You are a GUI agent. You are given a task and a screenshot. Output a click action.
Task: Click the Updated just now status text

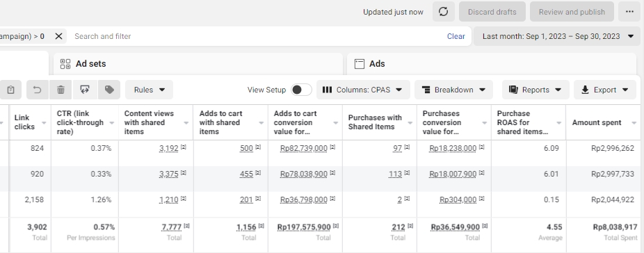(x=393, y=12)
